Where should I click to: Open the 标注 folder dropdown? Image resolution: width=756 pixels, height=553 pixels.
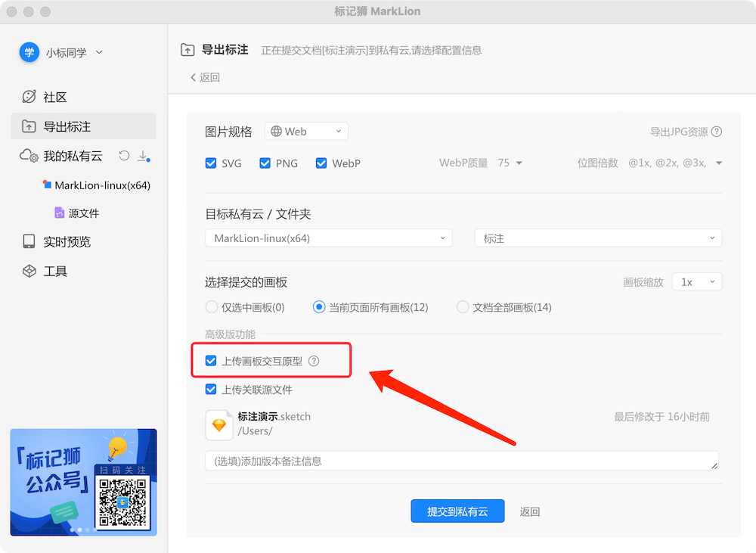point(598,238)
